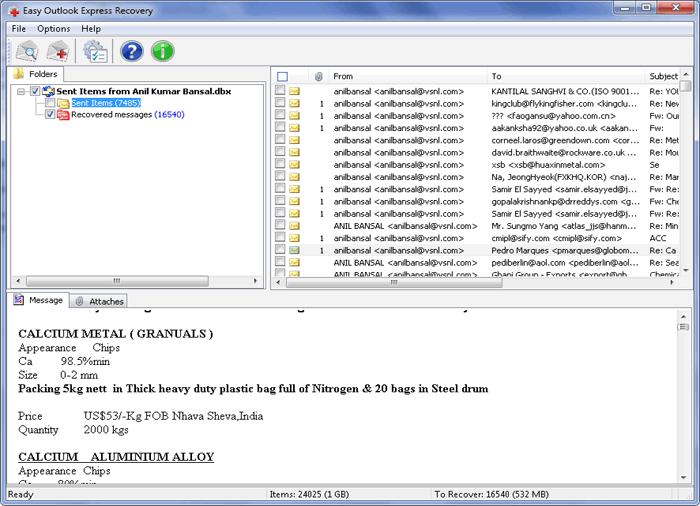The image size is (700, 506).
Task: Open the Help menu
Action: tap(91, 29)
